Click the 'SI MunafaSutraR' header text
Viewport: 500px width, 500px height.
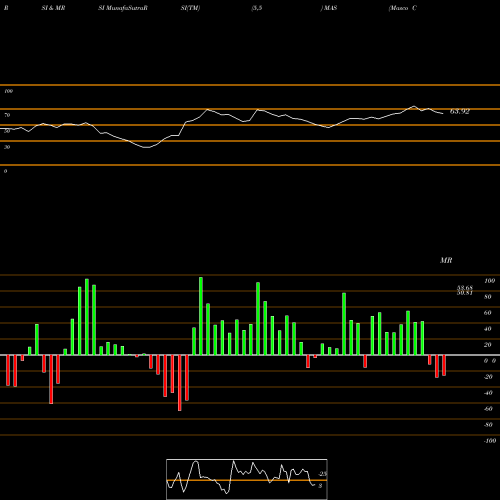[123, 8]
